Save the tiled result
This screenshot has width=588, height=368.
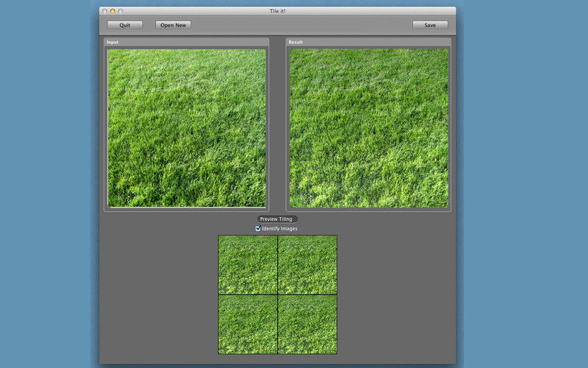tap(430, 25)
